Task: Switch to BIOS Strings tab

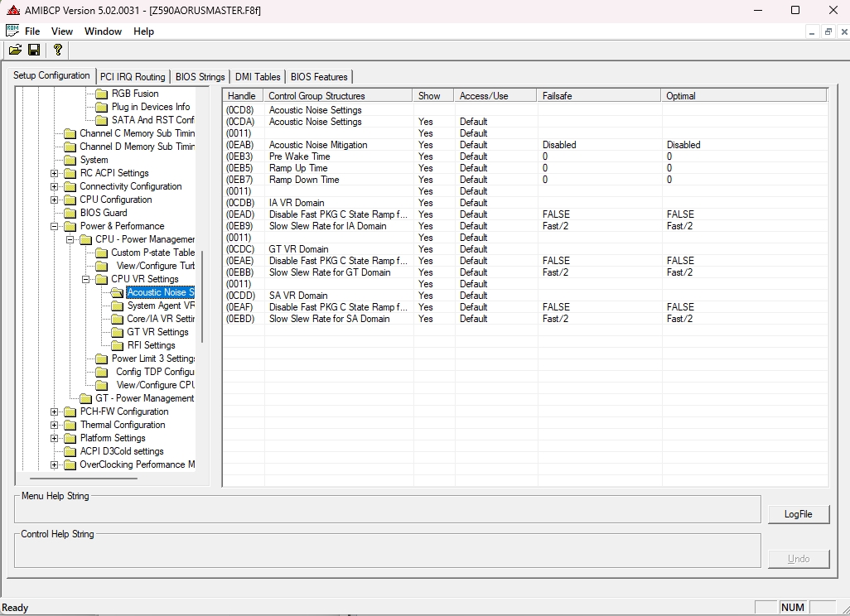Action: click(x=200, y=77)
